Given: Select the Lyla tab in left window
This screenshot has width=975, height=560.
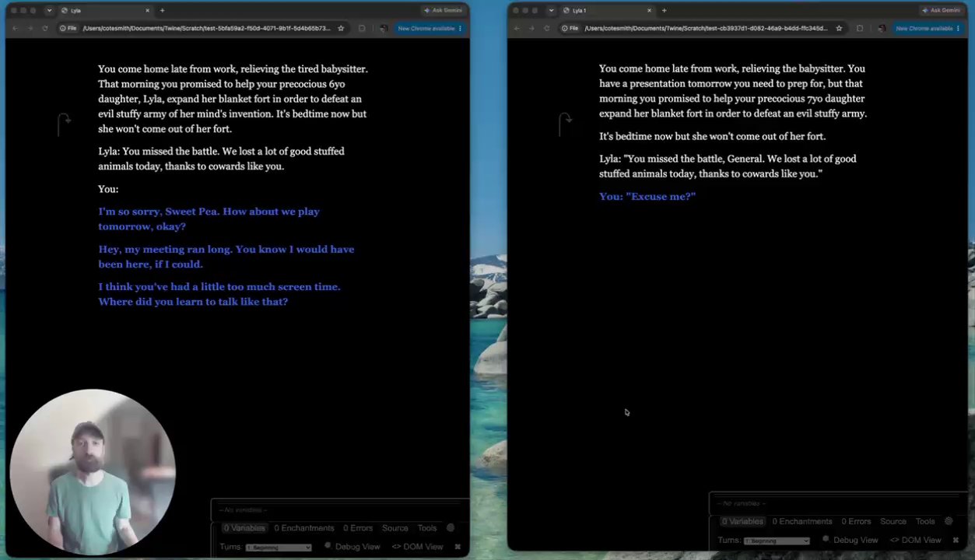Looking at the screenshot, I should tap(105, 10).
